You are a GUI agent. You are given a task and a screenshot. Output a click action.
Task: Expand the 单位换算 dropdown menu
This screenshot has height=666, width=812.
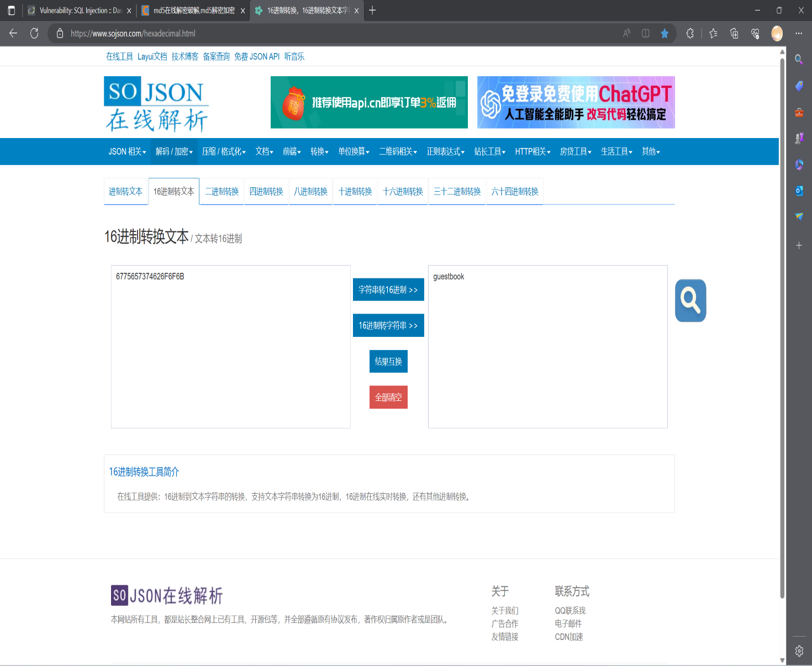tap(354, 151)
